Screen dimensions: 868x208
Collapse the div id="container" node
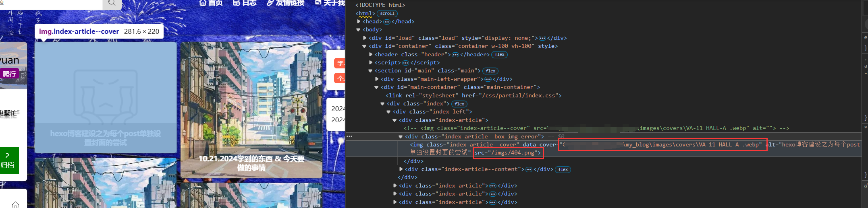[x=364, y=46]
